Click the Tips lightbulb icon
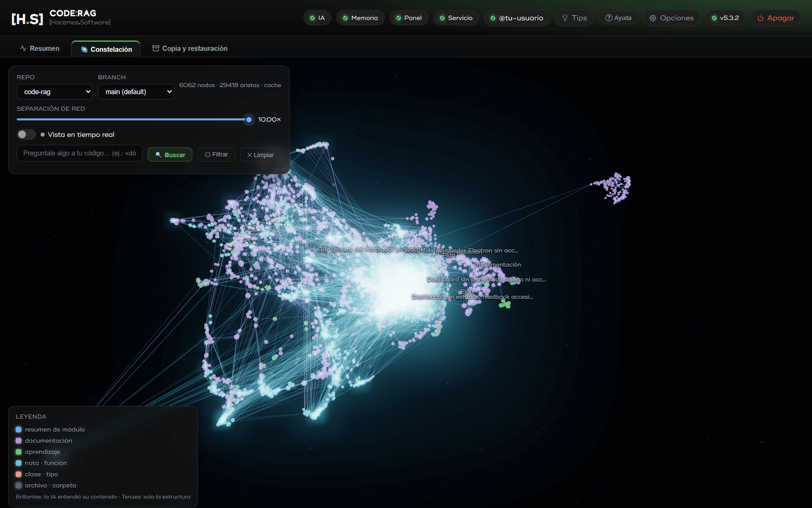This screenshot has height=508, width=812. [x=565, y=18]
